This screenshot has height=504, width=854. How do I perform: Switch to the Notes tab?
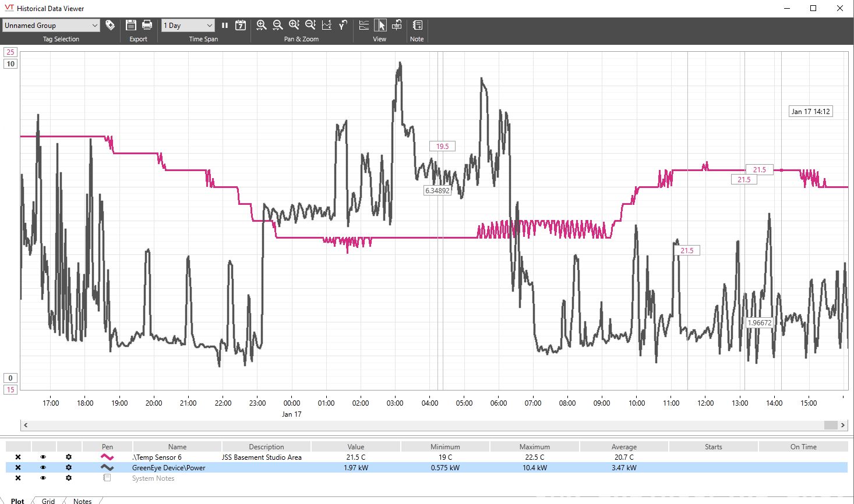[x=82, y=501]
